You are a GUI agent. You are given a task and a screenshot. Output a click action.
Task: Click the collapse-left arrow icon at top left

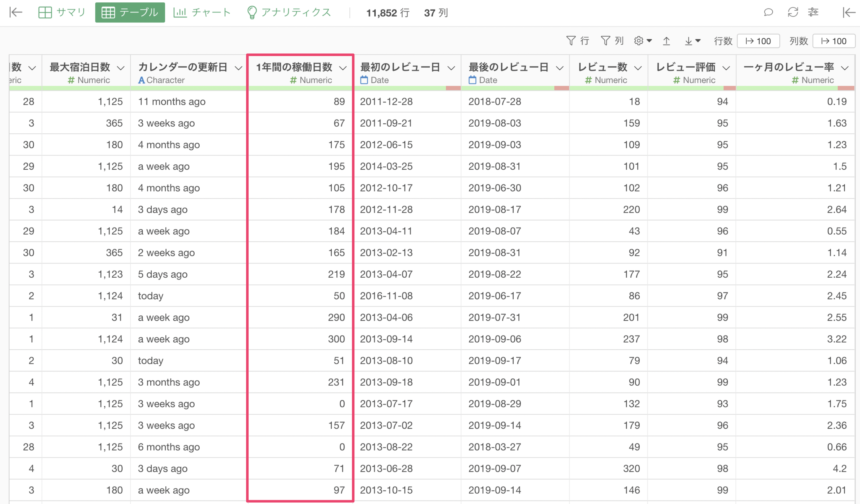click(16, 12)
